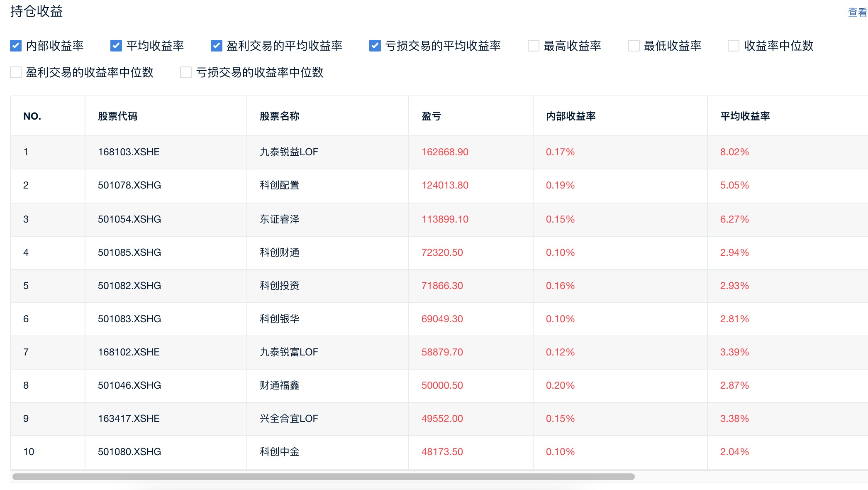Click the 股票代码 column header

click(x=118, y=116)
